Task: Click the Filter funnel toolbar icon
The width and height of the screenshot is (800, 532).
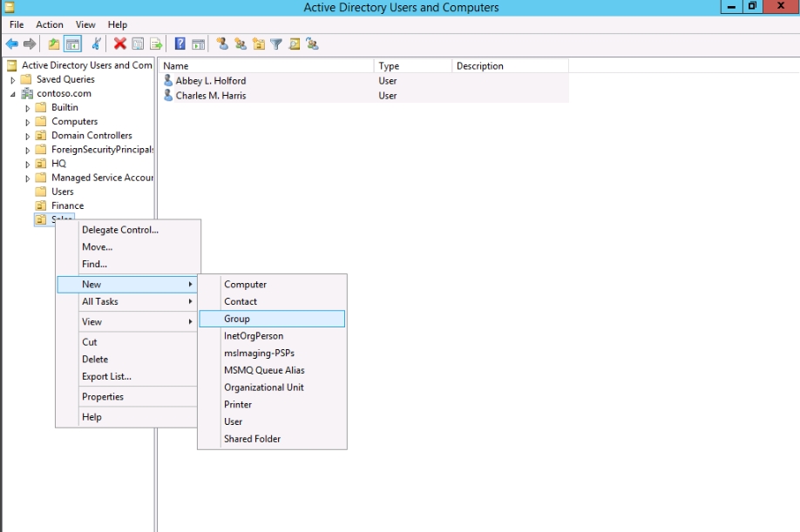Action: [x=276, y=44]
